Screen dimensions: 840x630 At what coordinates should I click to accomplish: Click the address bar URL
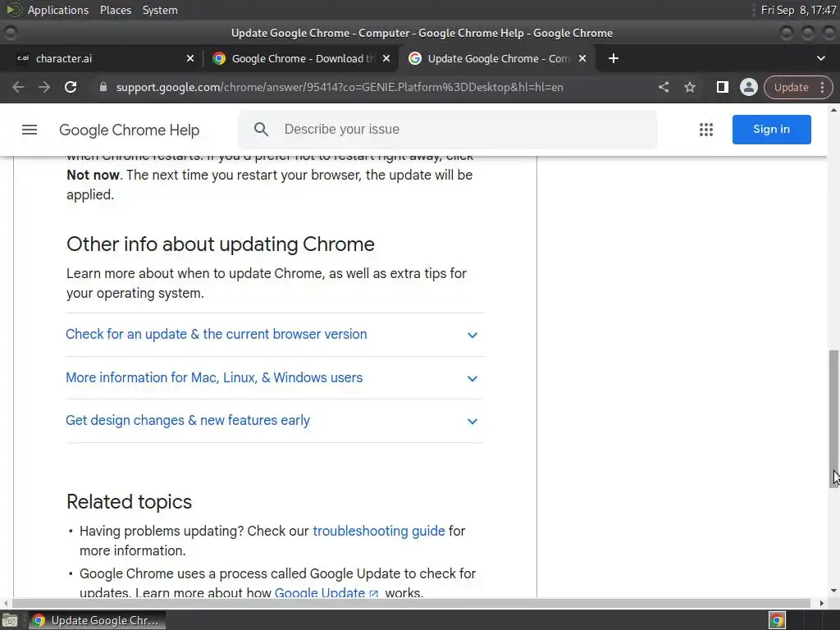click(x=340, y=87)
